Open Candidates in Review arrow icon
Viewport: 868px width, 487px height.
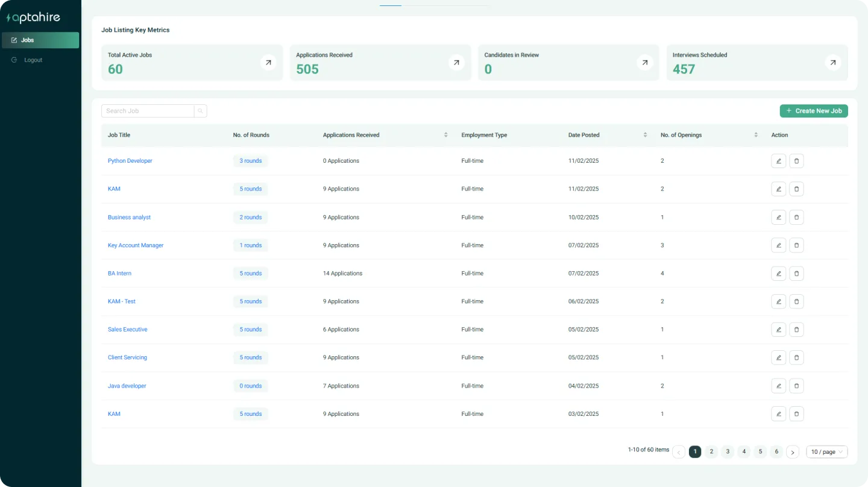coord(645,62)
